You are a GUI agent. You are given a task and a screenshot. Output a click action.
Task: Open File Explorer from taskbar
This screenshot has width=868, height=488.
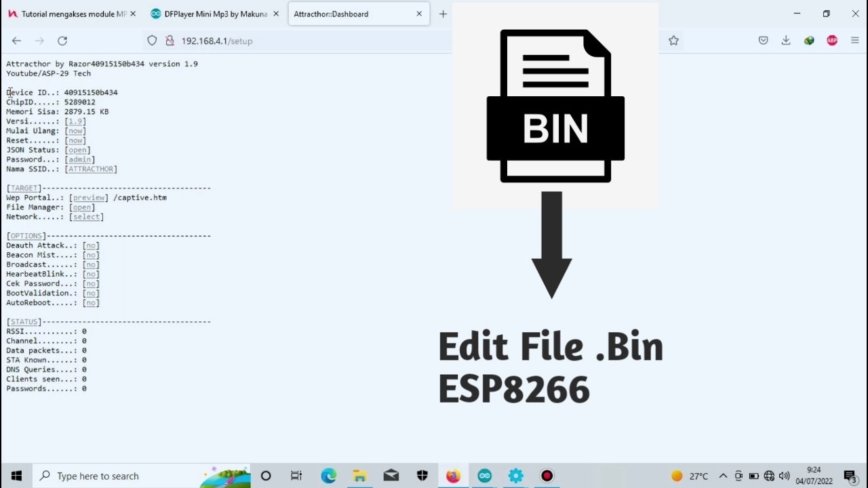359,476
